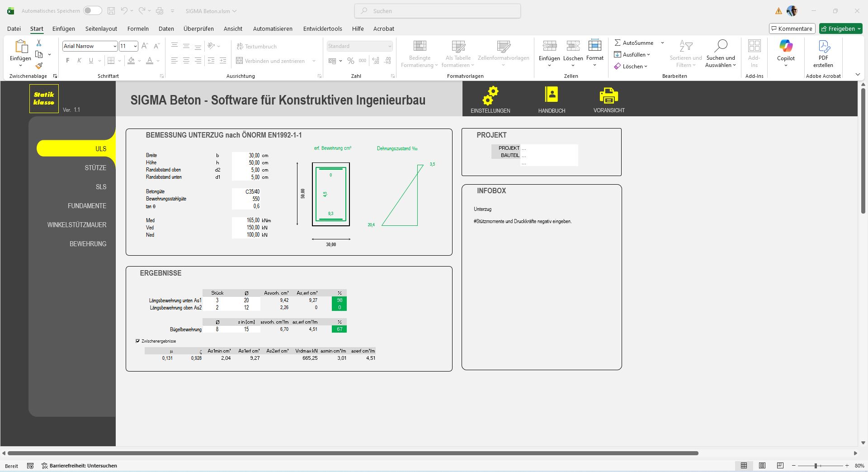
Task: Click the format painter brush icon
Action: click(x=39, y=66)
